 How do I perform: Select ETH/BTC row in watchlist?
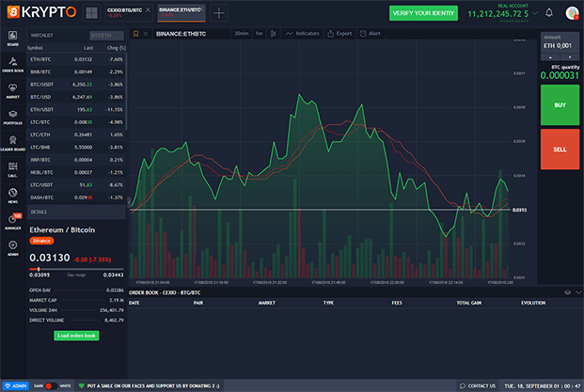[x=76, y=59]
